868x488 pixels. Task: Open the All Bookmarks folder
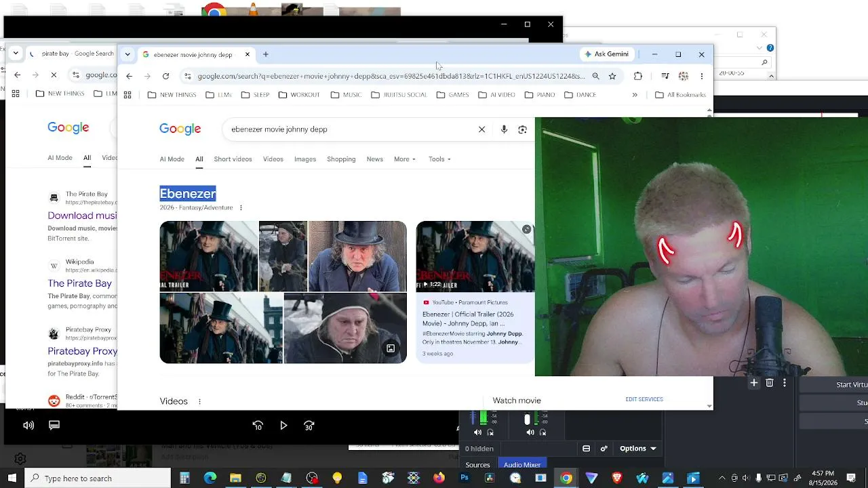[681, 95]
